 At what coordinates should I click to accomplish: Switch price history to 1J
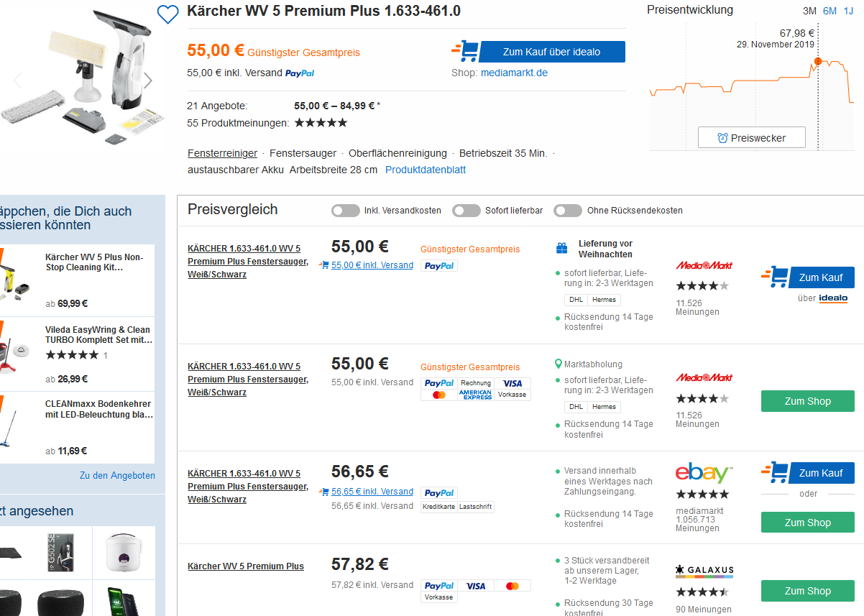coord(848,11)
